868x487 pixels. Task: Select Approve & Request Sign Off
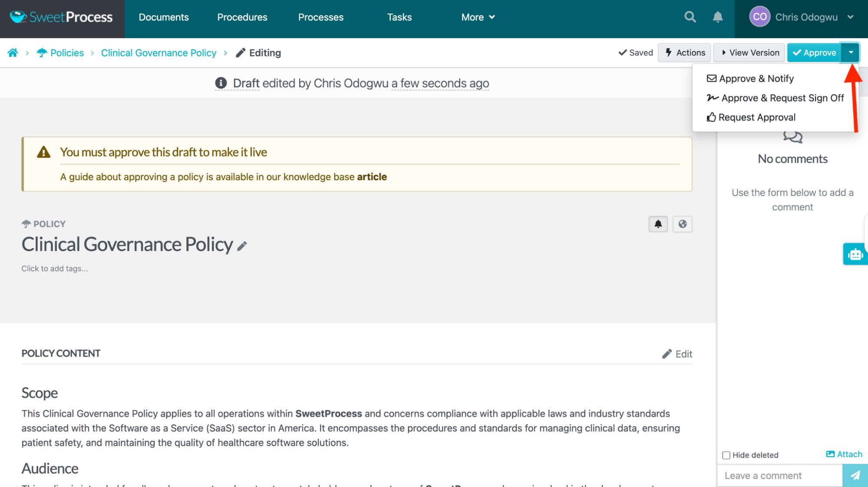(776, 98)
